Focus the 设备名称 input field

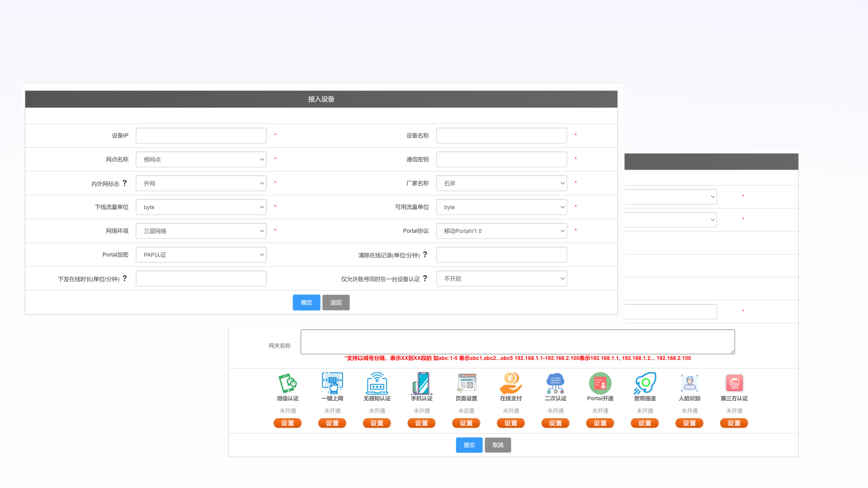tap(502, 135)
